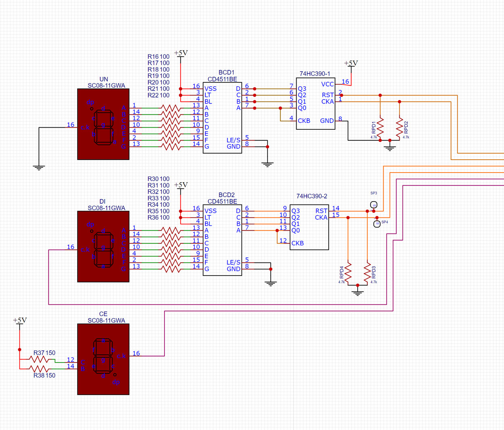Select the R38 150 resistor symbol
The image size is (504, 430).
tap(40, 369)
